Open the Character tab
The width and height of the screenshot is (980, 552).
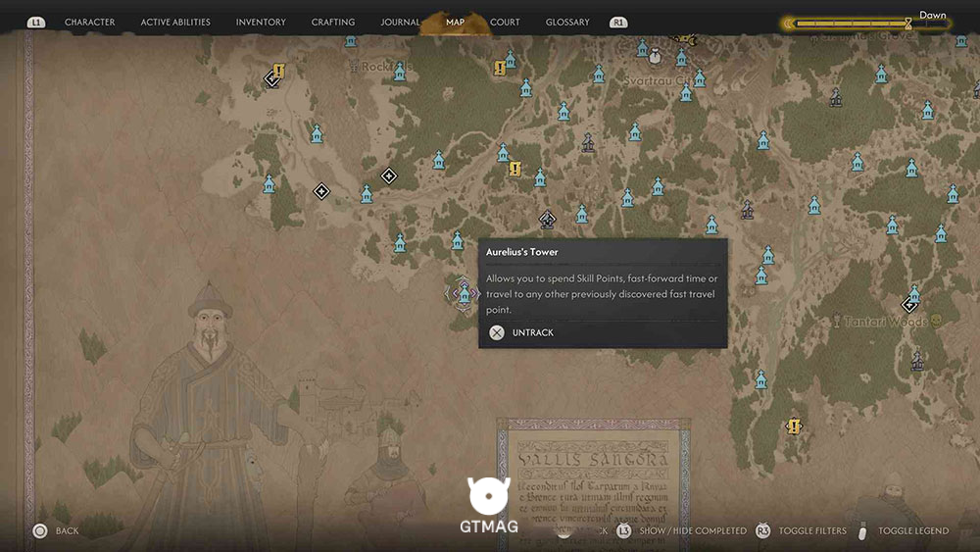(x=89, y=22)
